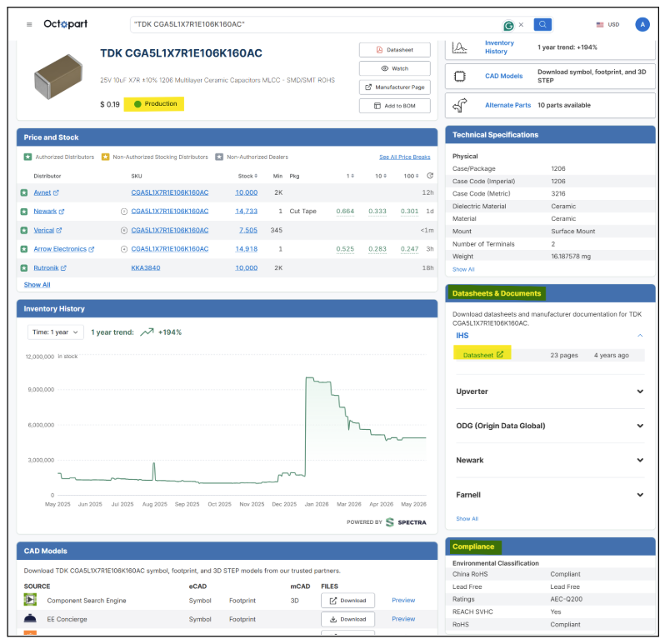Open the Verical distributor link

[x=47, y=230]
